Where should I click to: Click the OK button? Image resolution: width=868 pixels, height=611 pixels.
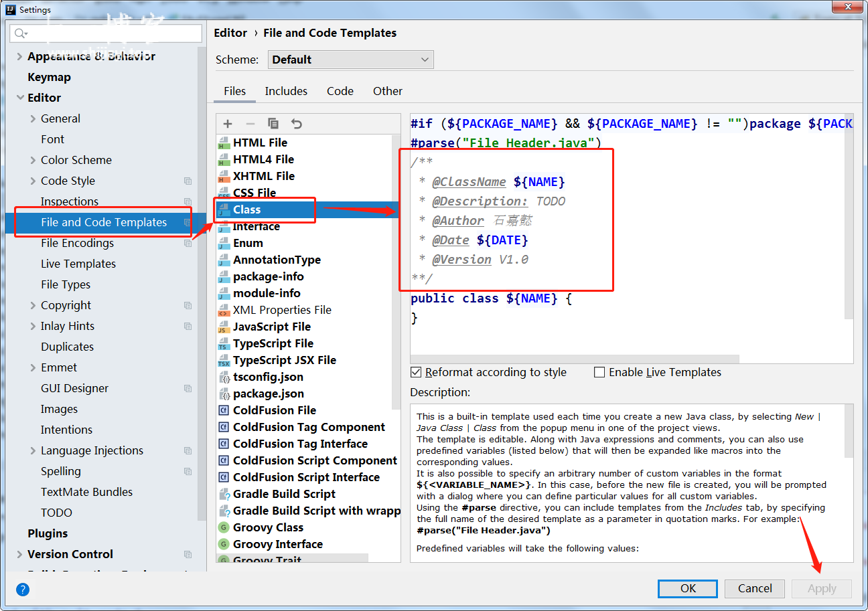pos(688,588)
